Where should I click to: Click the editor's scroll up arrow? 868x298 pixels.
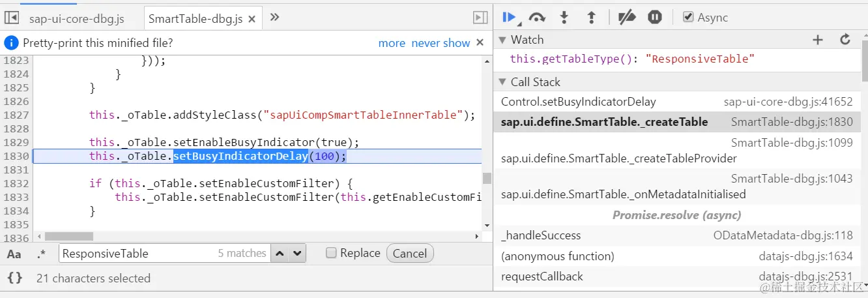[487, 61]
